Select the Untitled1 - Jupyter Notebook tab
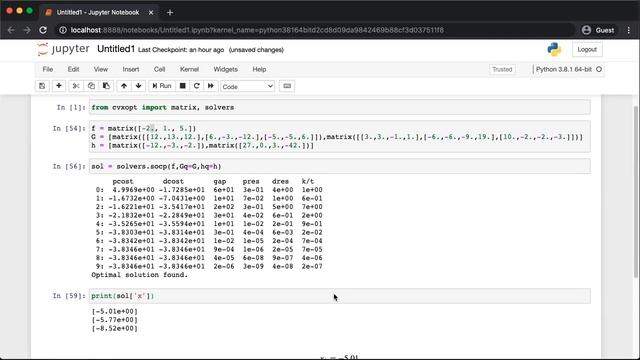 coord(98,13)
